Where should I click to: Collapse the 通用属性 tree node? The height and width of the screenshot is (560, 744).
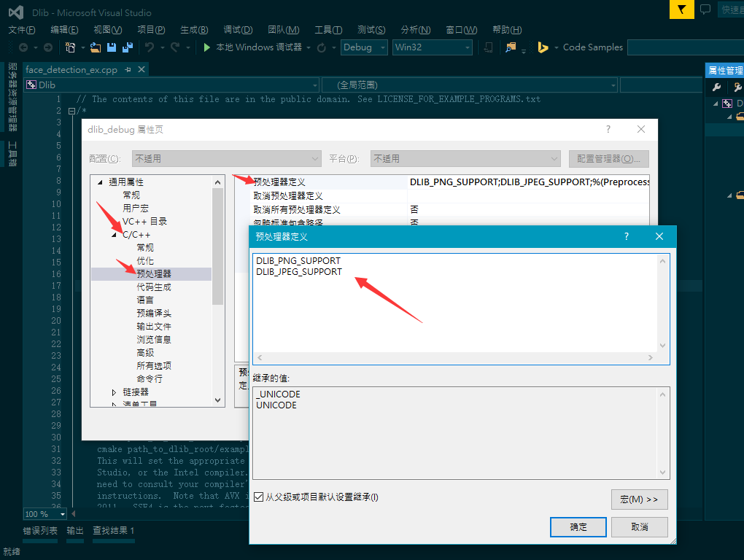tap(100, 182)
